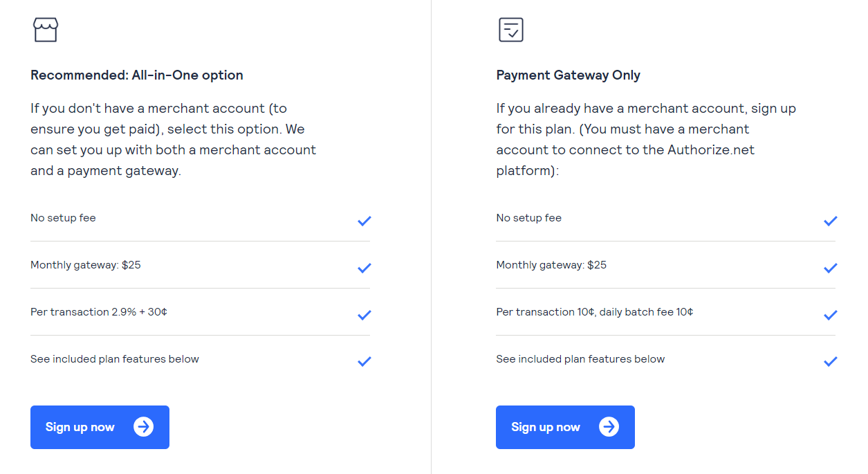Click See included plan features below in Payment Gateway
Screen dimensions: 868x474
[x=580, y=359]
